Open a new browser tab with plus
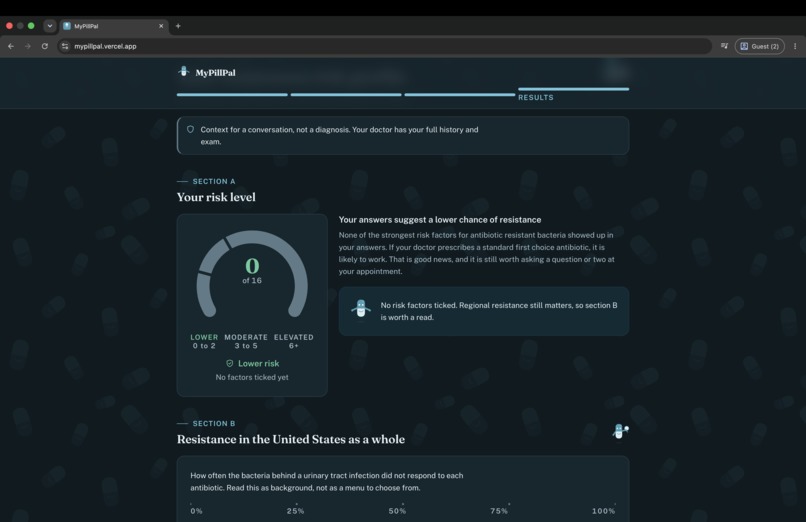The height and width of the screenshot is (522, 806). coord(178,26)
